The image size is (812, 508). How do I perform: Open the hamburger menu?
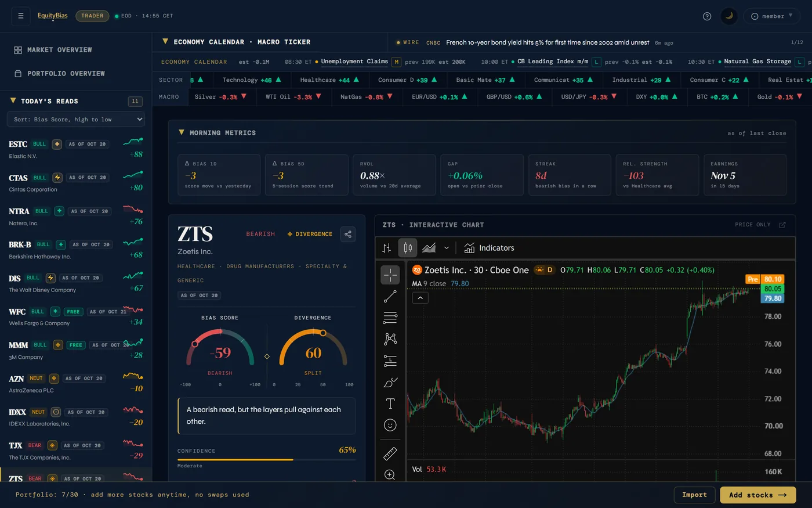21,16
